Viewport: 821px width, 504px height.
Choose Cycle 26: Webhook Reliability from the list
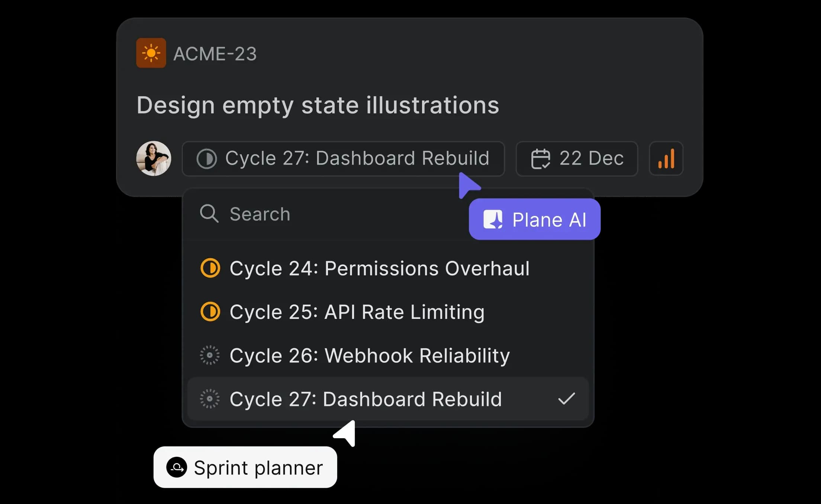[370, 355]
